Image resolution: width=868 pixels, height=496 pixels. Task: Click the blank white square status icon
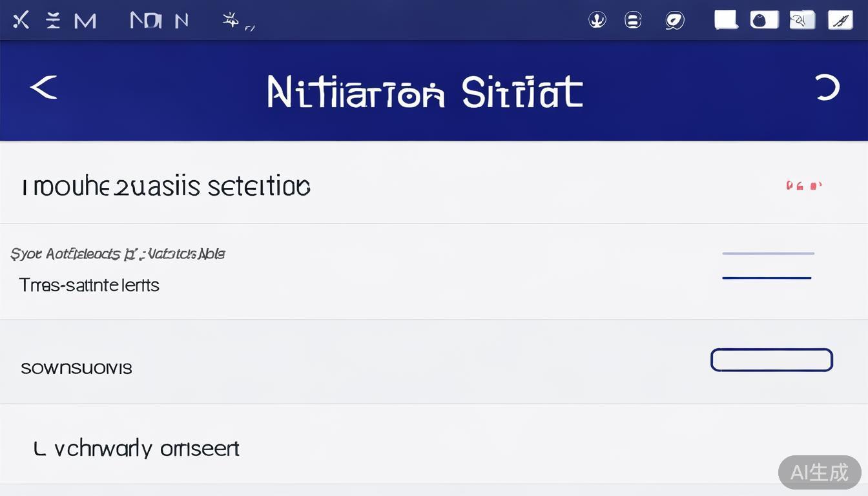726,19
